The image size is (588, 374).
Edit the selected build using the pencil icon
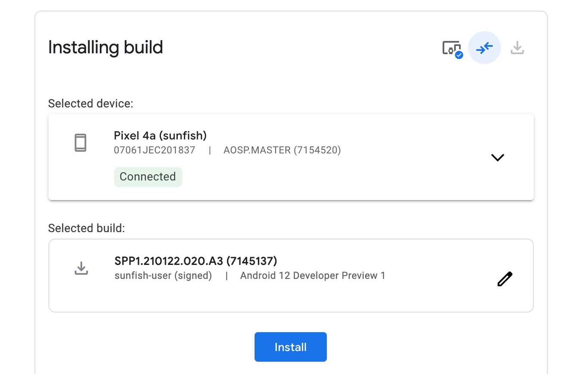point(504,279)
